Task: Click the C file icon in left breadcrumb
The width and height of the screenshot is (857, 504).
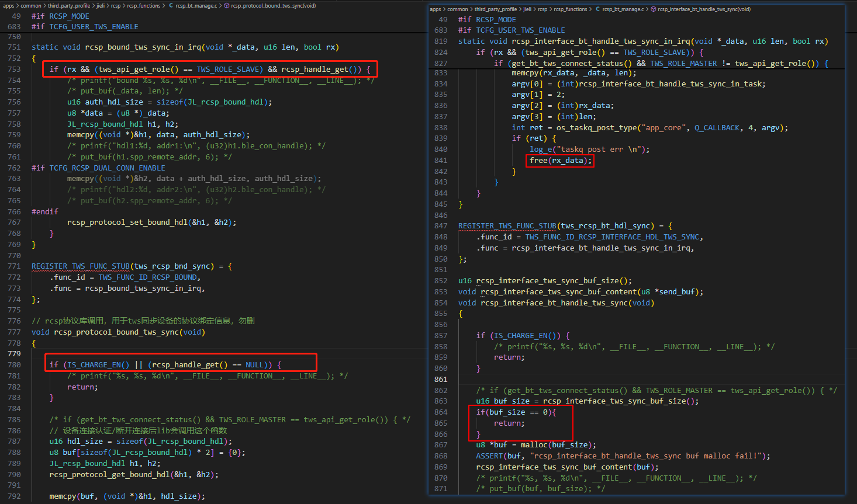Action: click(171, 6)
